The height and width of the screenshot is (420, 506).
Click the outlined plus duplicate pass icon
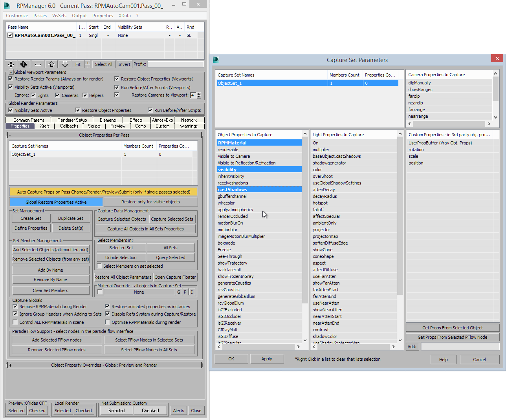click(24, 64)
